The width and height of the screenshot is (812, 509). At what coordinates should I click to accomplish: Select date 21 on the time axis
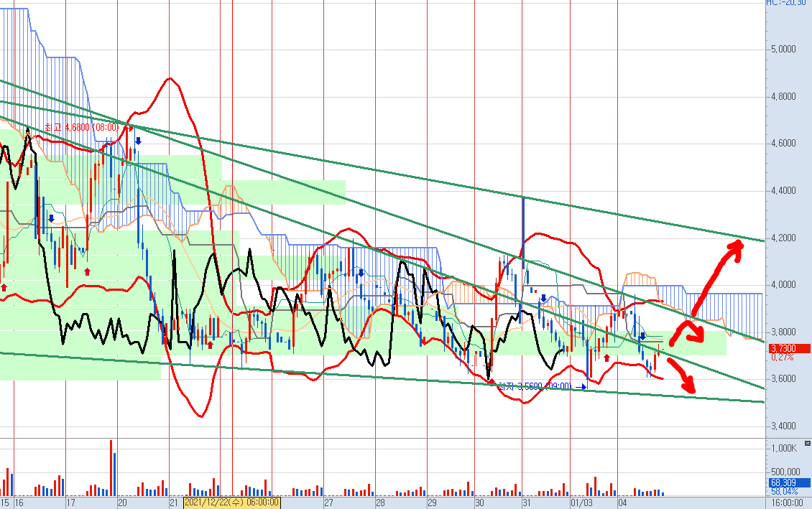174,503
